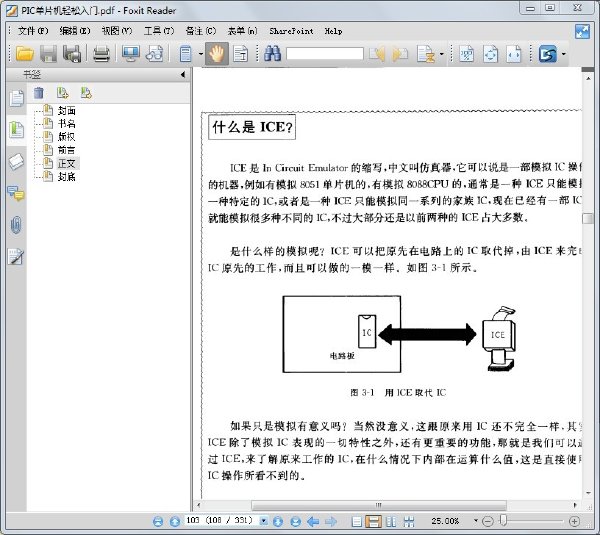Switch to single page layout
The width and height of the screenshot is (600, 535).
(x=356, y=521)
